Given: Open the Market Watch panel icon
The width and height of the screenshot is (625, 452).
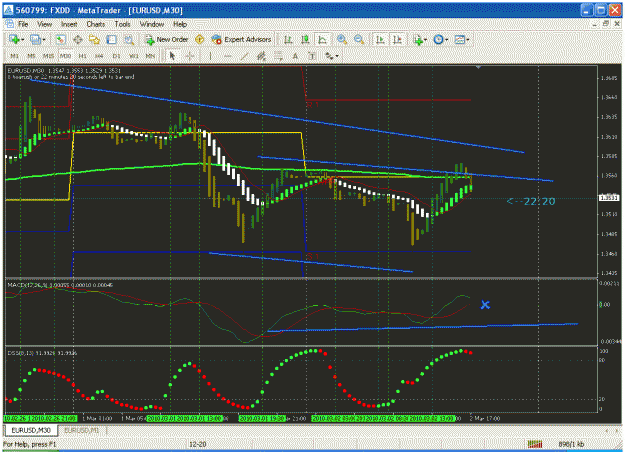Looking at the screenshot, I should click(x=60, y=39).
